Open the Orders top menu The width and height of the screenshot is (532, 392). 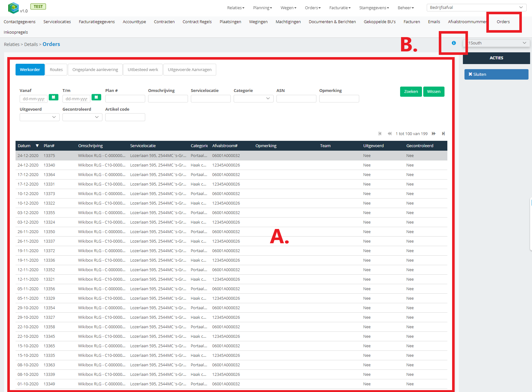point(313,8)
